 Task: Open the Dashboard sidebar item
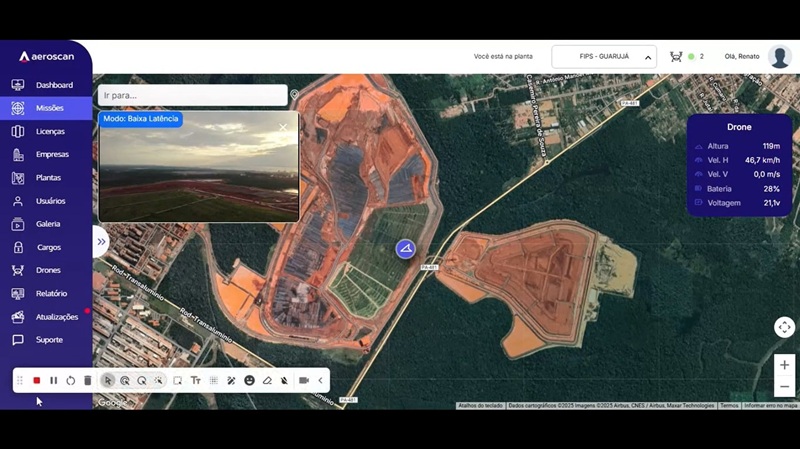[x=46, y=85]
